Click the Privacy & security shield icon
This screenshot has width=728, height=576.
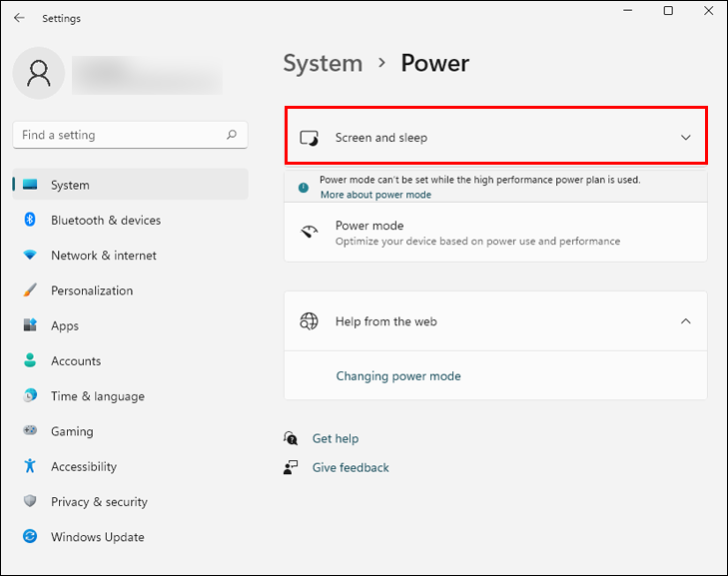click(x=30, y=502)
